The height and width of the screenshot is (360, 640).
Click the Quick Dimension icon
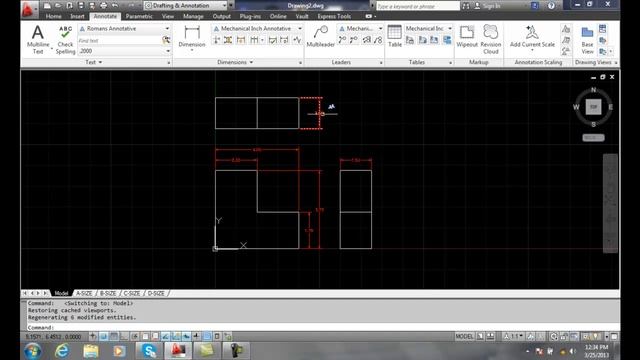[241, 40]
